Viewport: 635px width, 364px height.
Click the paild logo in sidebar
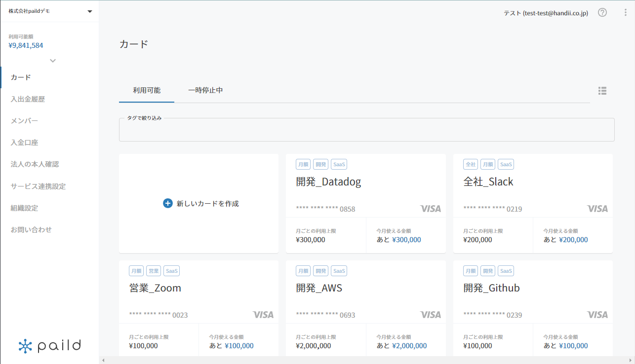[x=49, y=346]
